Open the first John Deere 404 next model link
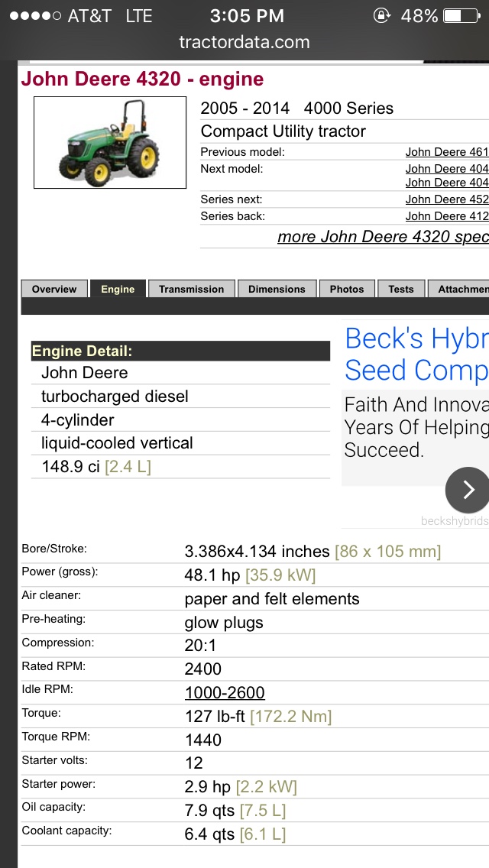The width and height of the screenshot is (489, 868). pyautogui.click(x=447, y=169)
